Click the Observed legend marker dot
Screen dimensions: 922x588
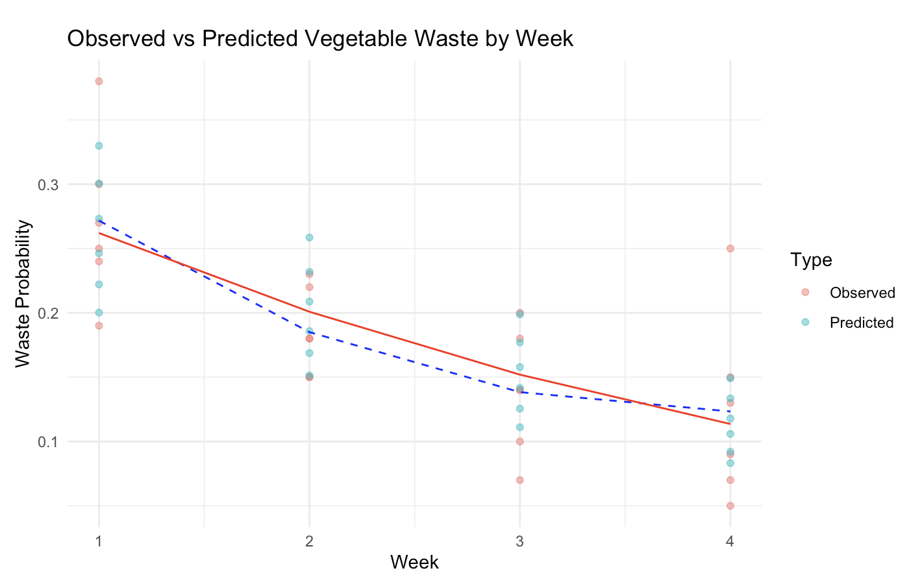[x=805, y=293]
